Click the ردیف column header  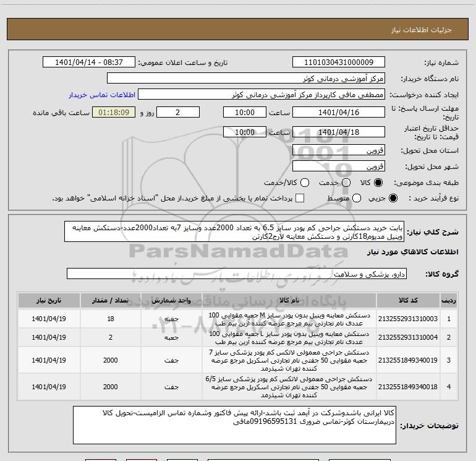pos(449,300)
